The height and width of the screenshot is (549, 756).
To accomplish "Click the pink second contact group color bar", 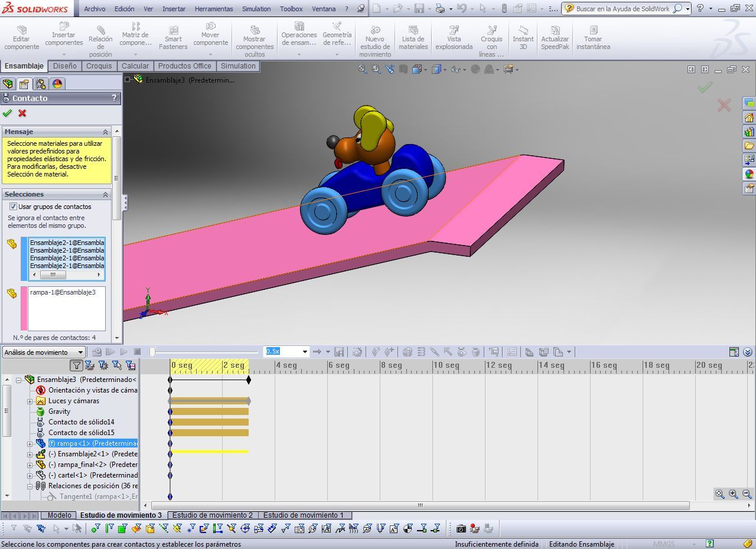I will click(x=24, y=309).
